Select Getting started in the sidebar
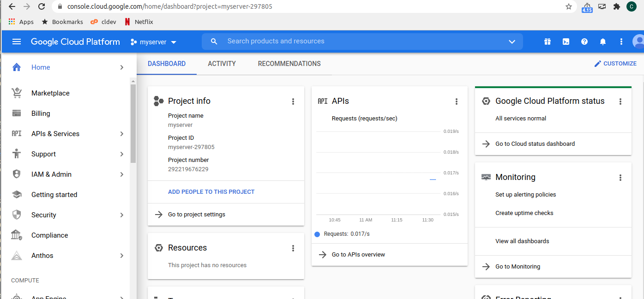Screen dimensions: 644x299 [x=54, y=195]
